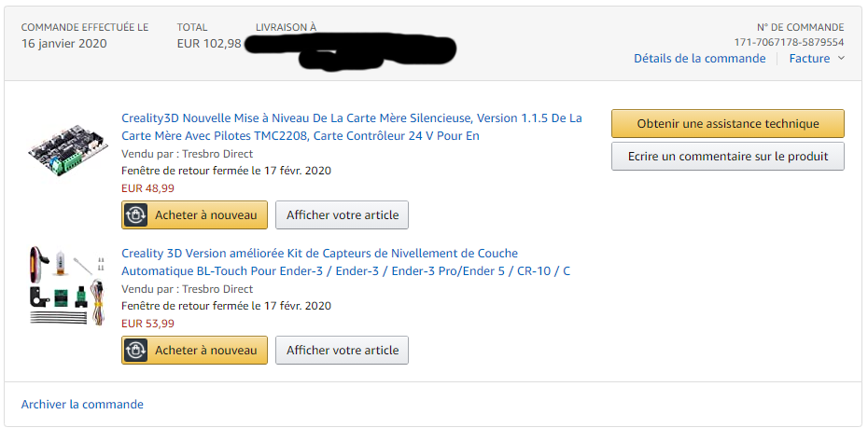Click the Tresbro Direct seller under the motherboard

pyautogui.click(x=217, y=154)
